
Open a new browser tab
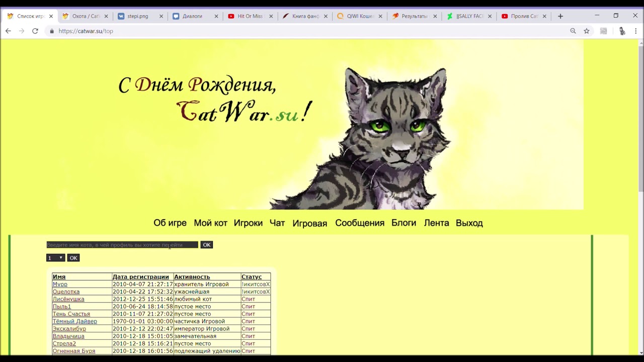[560, 16]
